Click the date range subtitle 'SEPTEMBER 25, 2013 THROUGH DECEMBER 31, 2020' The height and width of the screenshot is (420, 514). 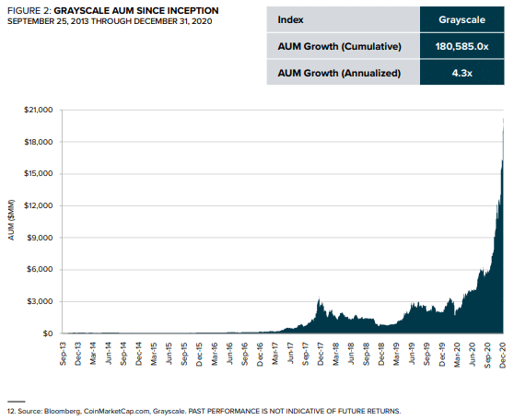110,21
